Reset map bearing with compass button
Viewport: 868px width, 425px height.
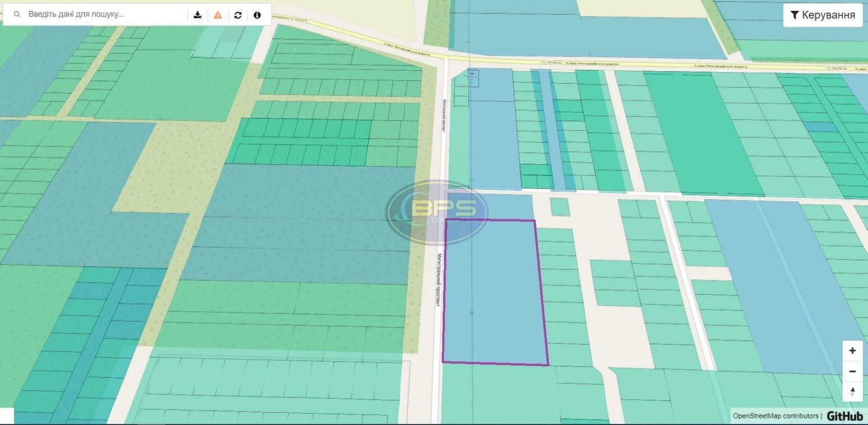point(852,391)
